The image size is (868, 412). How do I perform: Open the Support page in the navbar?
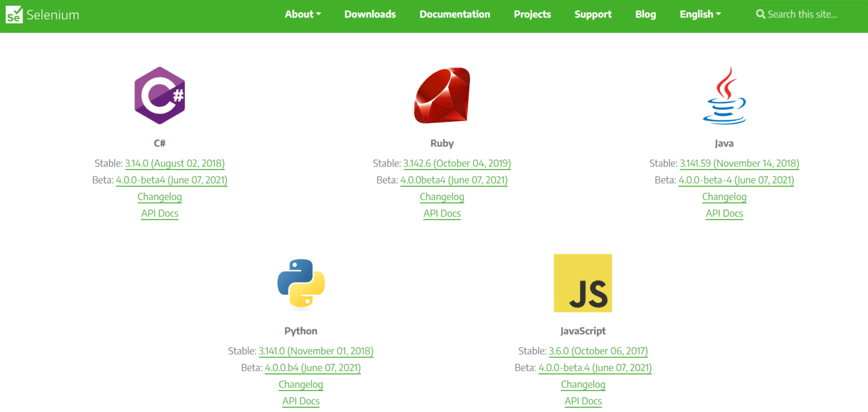[x=593, y=15]
